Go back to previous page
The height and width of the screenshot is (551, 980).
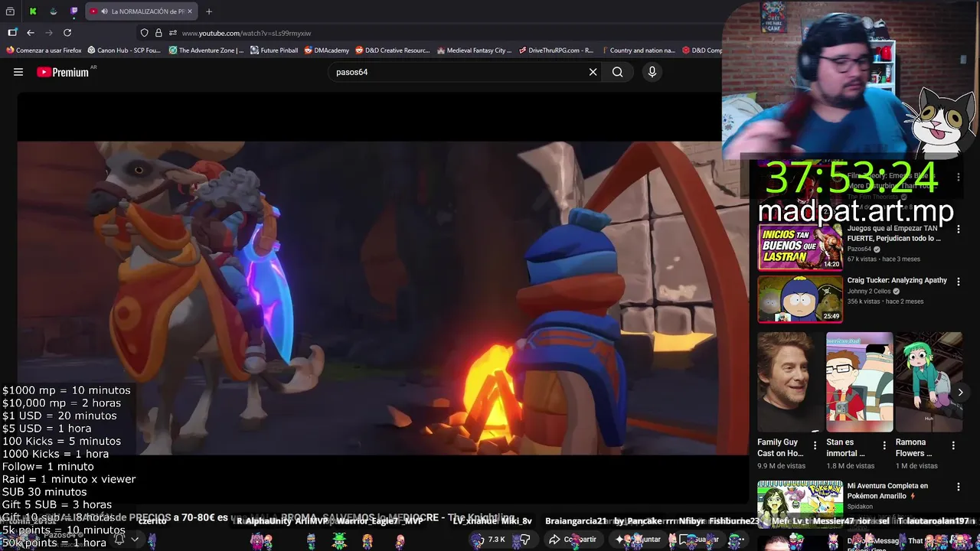coord(31,33)
